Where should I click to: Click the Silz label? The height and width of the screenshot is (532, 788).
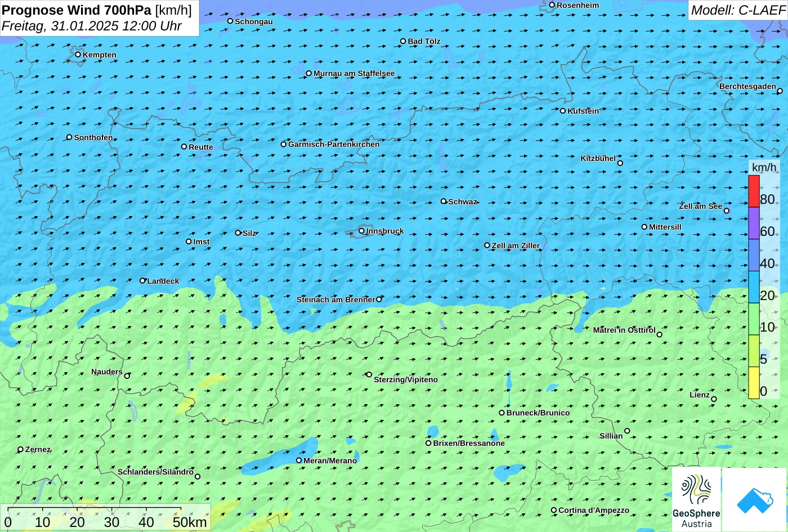[249, 233]
